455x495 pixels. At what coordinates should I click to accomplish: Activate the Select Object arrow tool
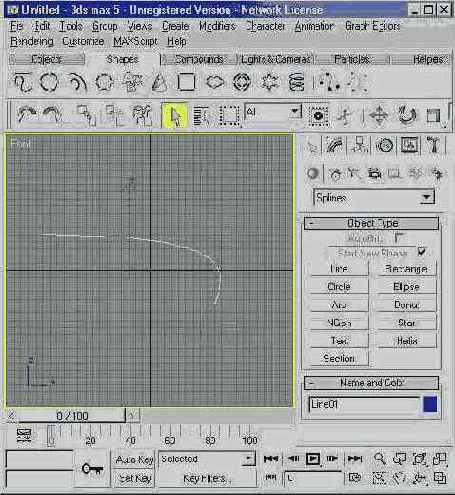174,116
